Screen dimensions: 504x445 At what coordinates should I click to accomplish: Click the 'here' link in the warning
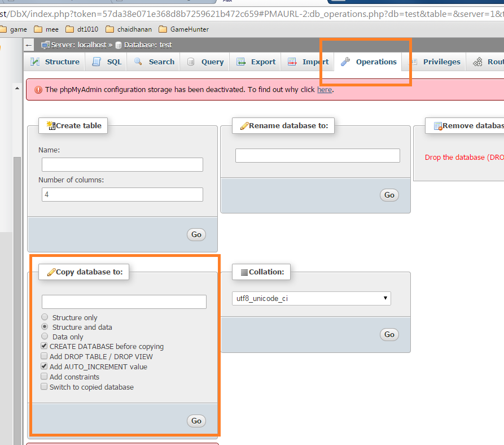pyautogui.click(x=325, y=90)
